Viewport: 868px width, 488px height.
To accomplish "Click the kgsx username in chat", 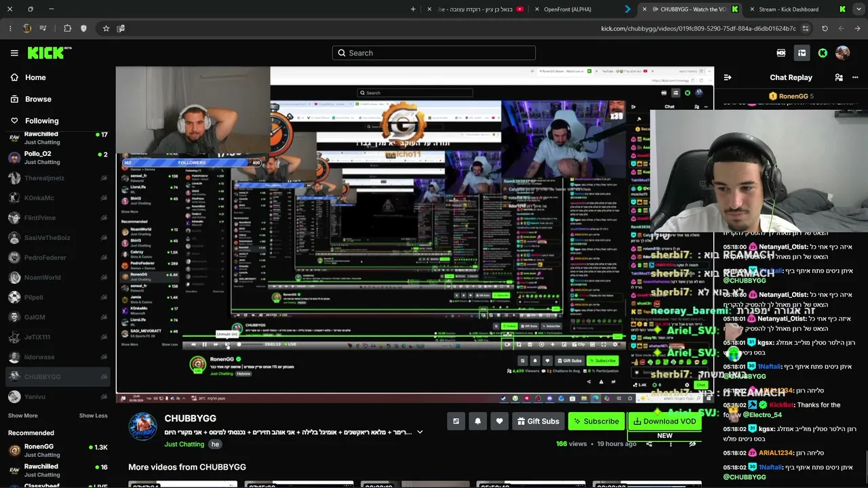I will 766,429.
